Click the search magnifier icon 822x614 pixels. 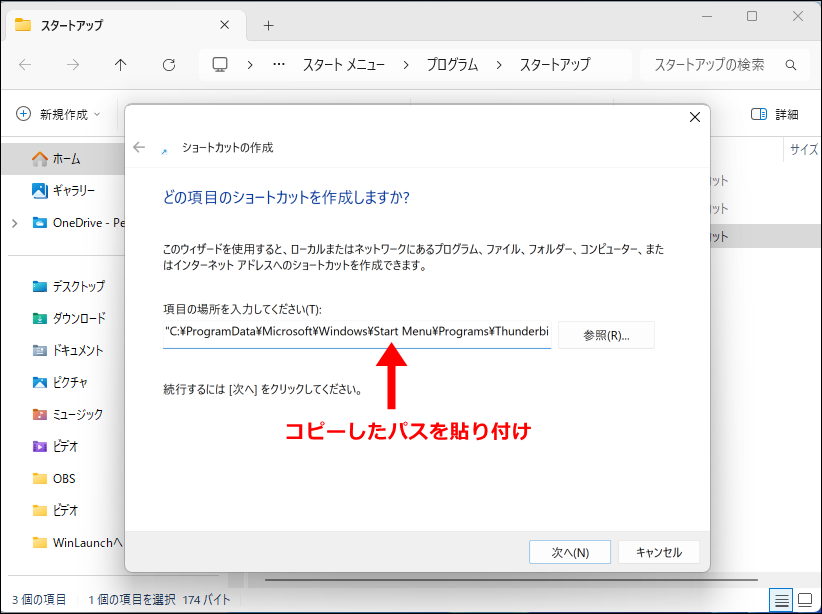[x=791, y=65]
